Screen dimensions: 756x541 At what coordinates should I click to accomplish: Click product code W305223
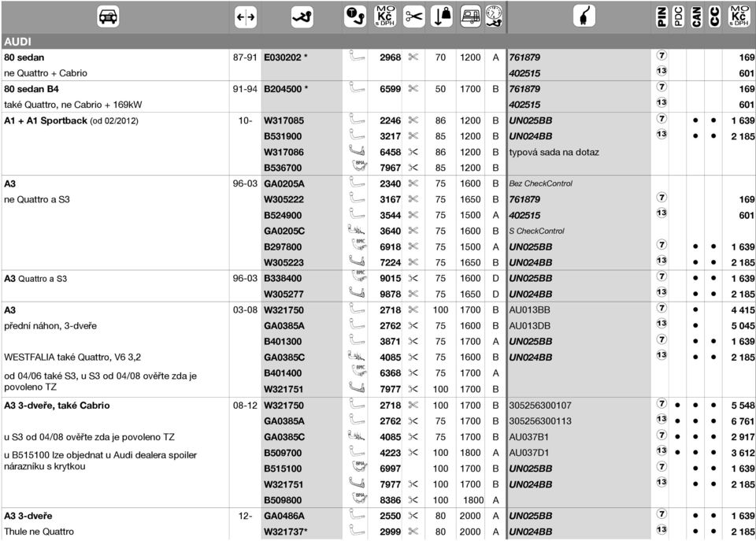(x=284, y=263)
